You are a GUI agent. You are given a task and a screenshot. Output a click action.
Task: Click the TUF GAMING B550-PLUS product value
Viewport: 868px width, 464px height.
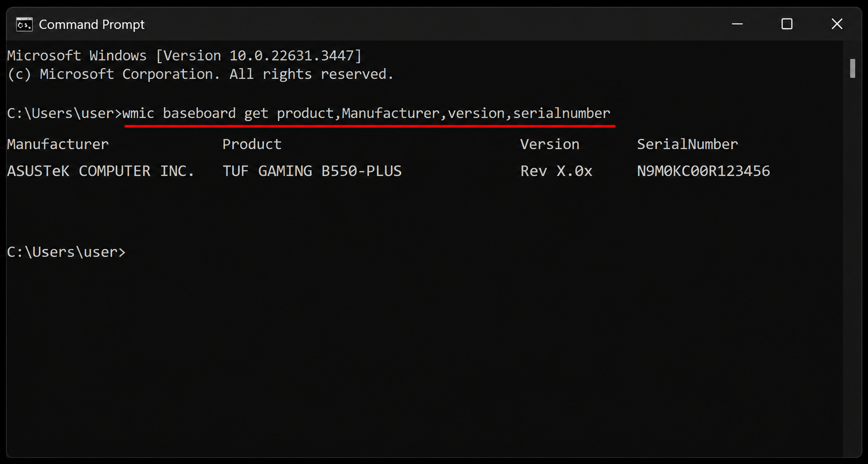click(x=312, y=171)
